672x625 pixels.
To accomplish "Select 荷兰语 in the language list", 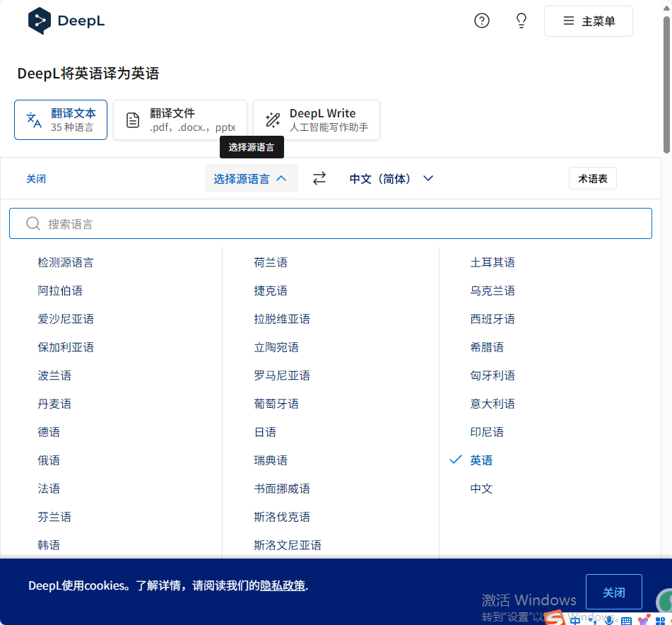I will [x=271, y=262].
